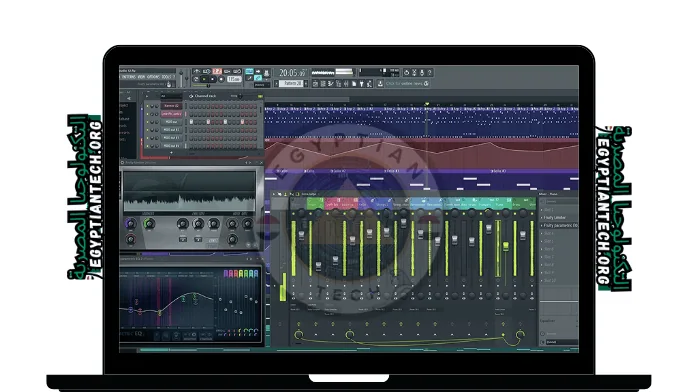The image size is (698, 392).
Task: Toggle the blue typing keyboard icon
Action: [249, 71]
